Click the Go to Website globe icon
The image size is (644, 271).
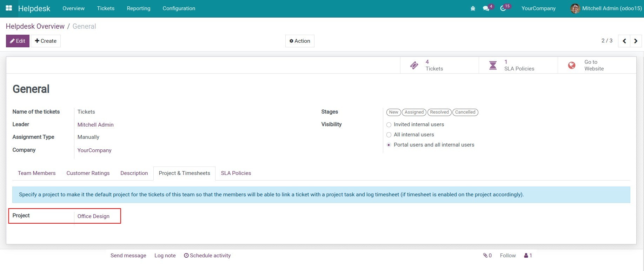(x=572, y=65)
